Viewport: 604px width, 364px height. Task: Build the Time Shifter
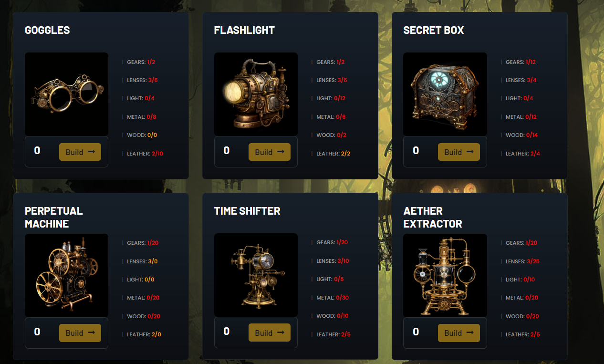(x=270, y=333)
